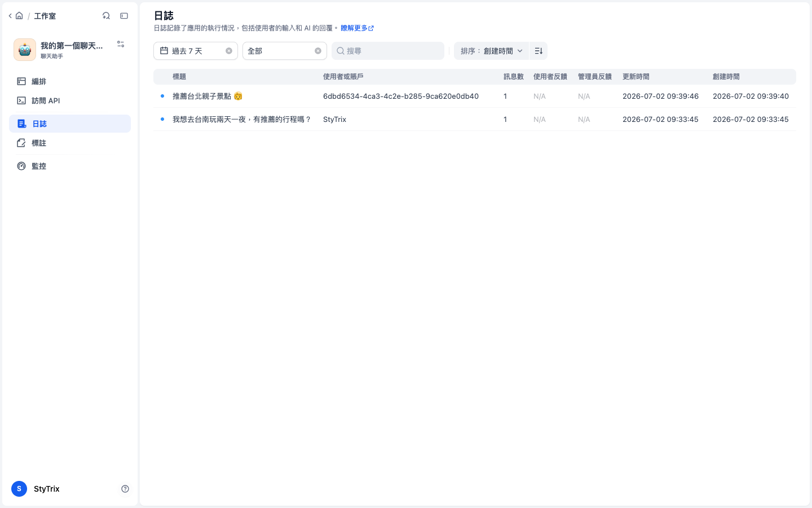Image resolution: width=812 pixels, height=508 pixels.
Task: Click the 管理員反饋 column header
Action: pyautogui.click(x=595, y=76)
